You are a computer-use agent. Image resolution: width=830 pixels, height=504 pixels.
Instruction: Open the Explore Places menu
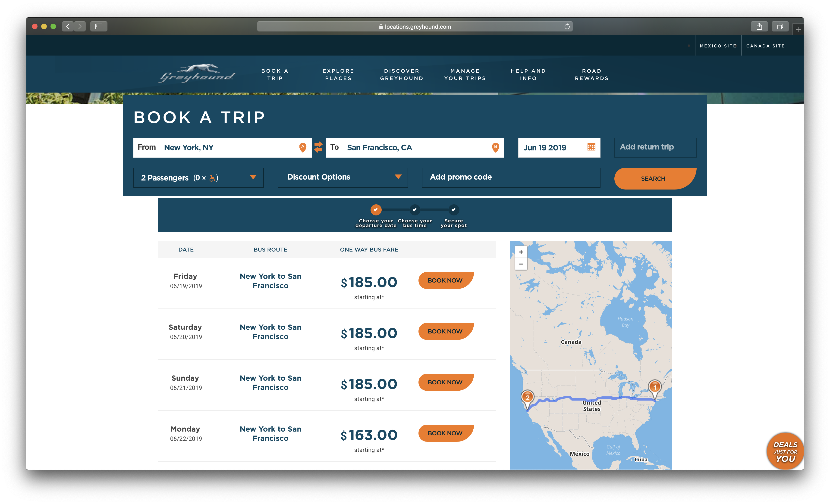pos(338,75)
